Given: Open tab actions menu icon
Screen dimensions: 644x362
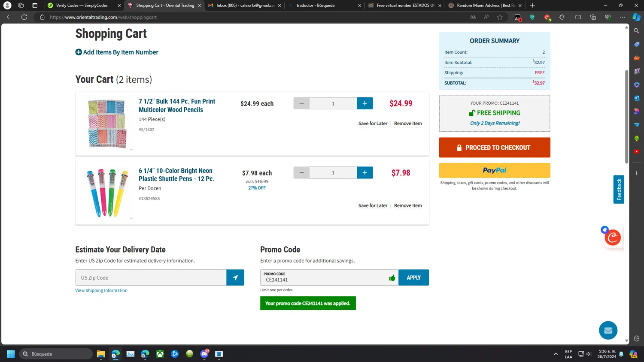Looking at the screenshot, I should point(35,6).
